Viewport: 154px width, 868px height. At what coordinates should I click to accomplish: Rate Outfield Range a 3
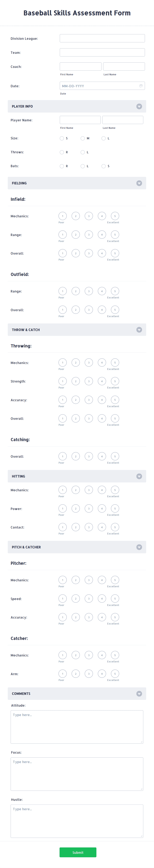pyautogui.click(x=89, y=291)
